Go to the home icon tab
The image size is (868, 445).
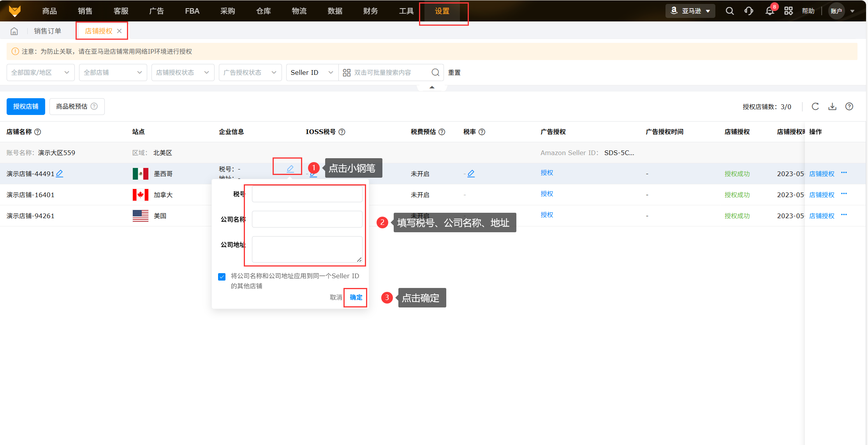(x=14, y=31)
